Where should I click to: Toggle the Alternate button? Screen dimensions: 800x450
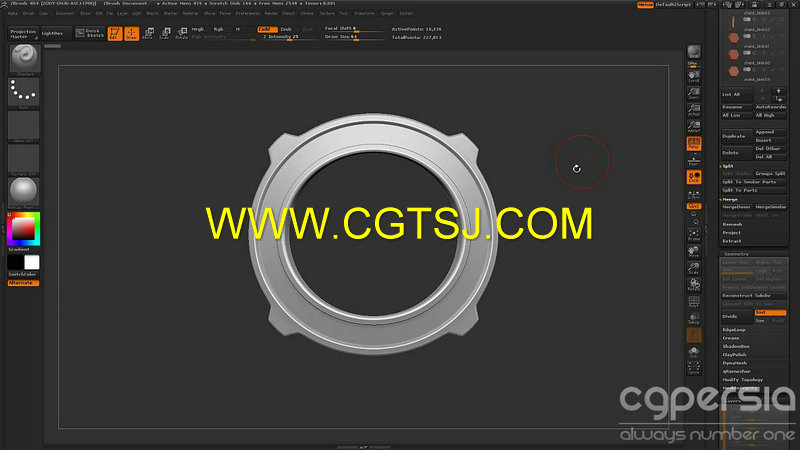tap(23, 283)
